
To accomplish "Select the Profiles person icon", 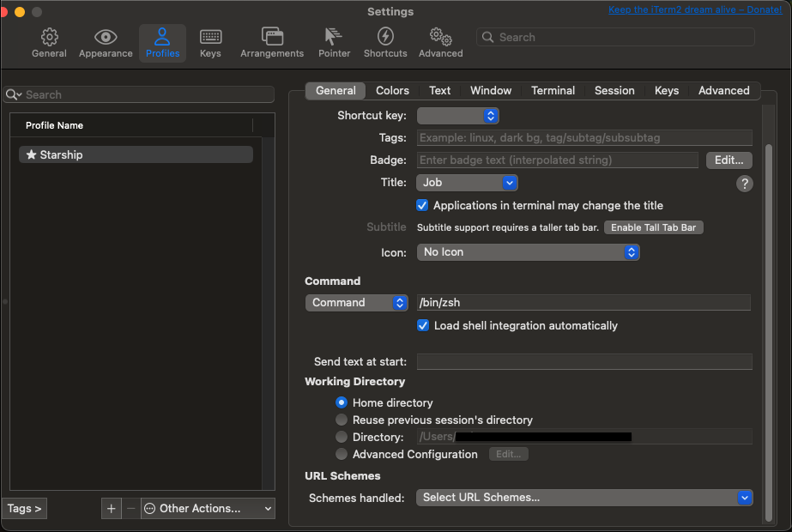I will tap(162, 37).
